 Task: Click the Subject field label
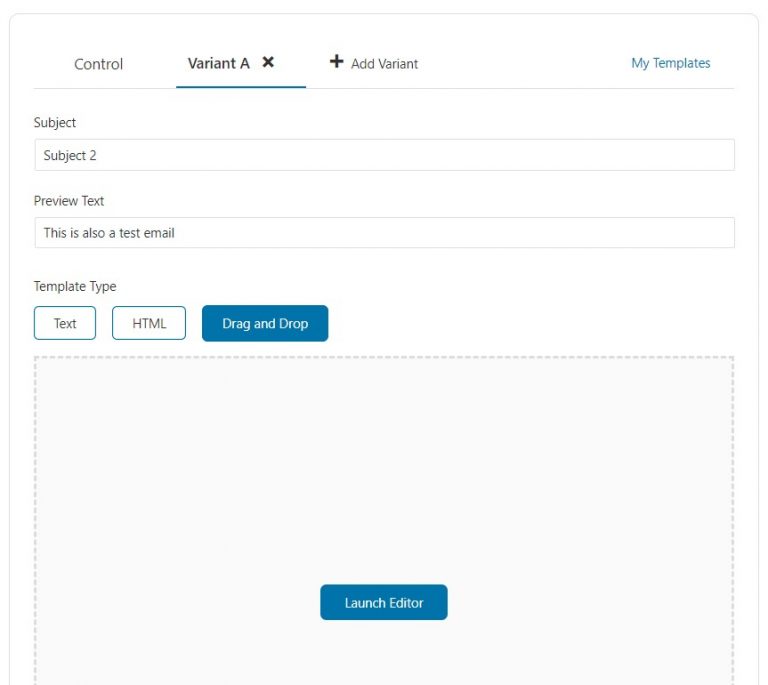click(55, 122)
